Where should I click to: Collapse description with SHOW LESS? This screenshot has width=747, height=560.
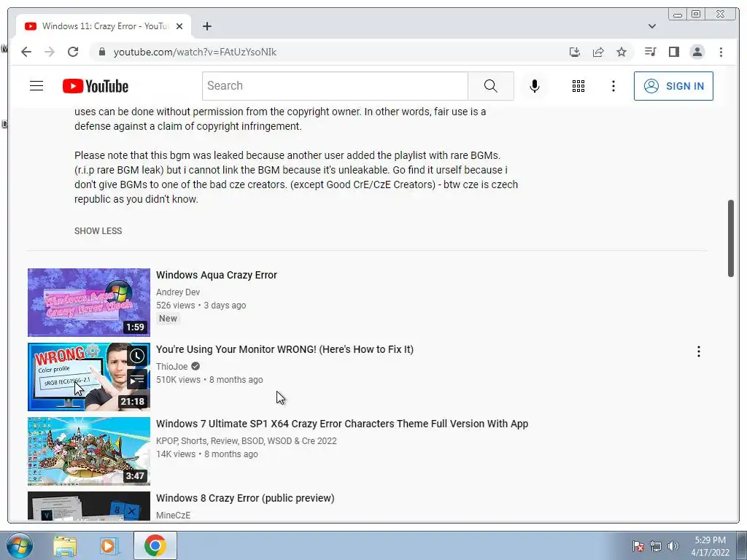(98, 231)
